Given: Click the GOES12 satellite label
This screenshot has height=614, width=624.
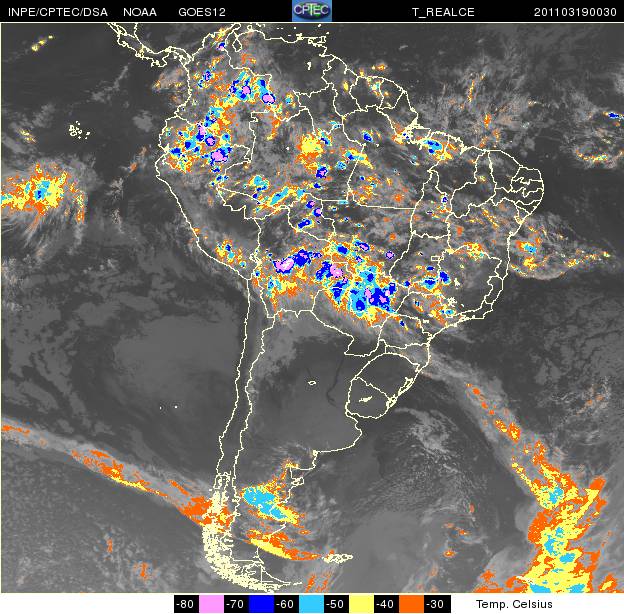Looking at the screenshot, I should (202, 12).
